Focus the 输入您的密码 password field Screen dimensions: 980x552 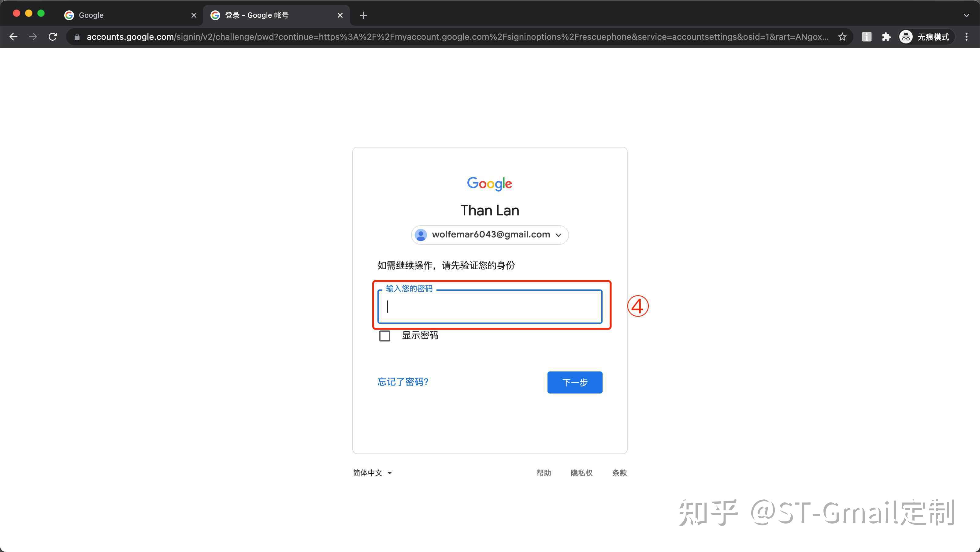point(490,307)
